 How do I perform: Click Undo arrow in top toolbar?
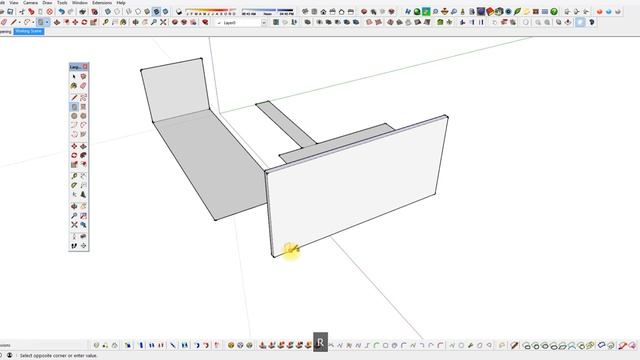(61, 12)
